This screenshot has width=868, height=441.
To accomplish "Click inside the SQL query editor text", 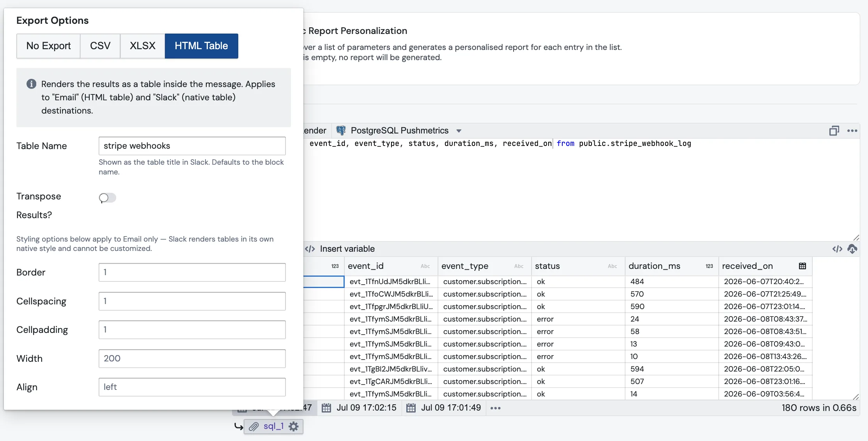I will click(x=500, y=144).
